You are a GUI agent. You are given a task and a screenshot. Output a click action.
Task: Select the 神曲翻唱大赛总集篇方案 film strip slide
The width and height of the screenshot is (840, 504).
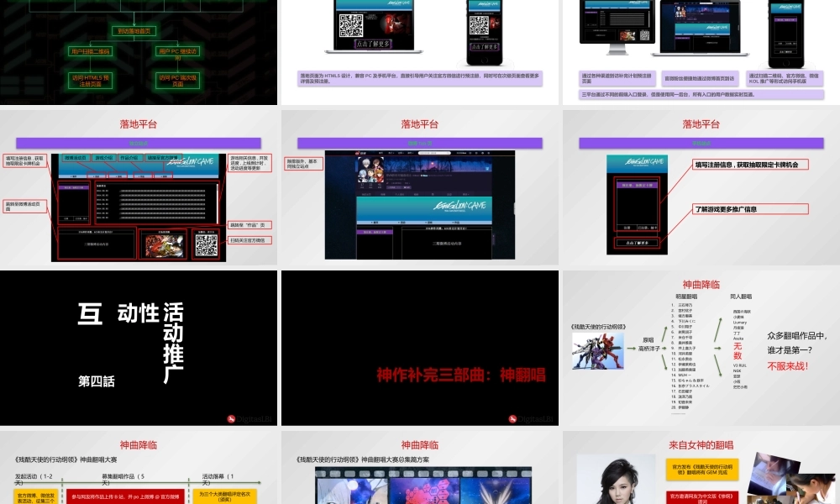(420, 468)
